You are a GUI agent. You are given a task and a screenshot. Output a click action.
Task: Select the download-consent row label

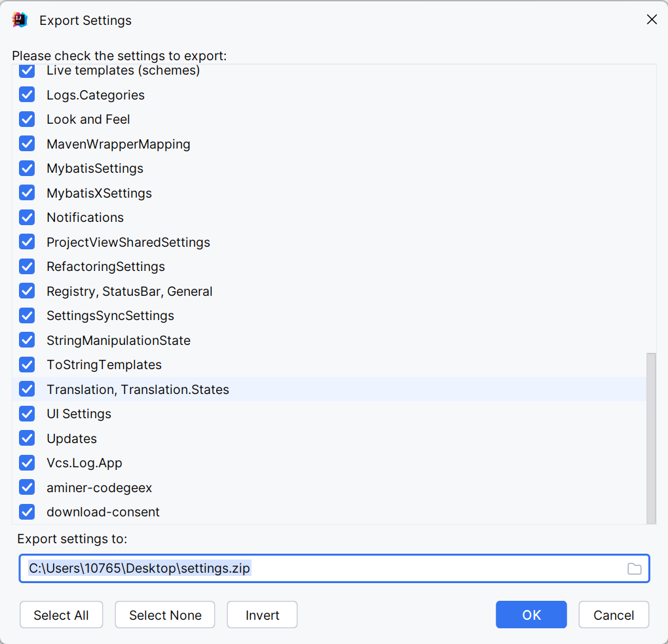coord(103,512)
